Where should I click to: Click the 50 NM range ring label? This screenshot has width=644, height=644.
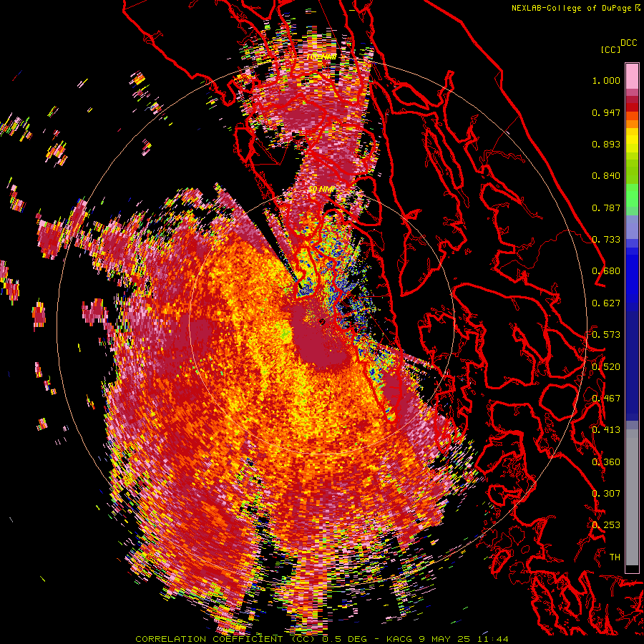[321, 190]
